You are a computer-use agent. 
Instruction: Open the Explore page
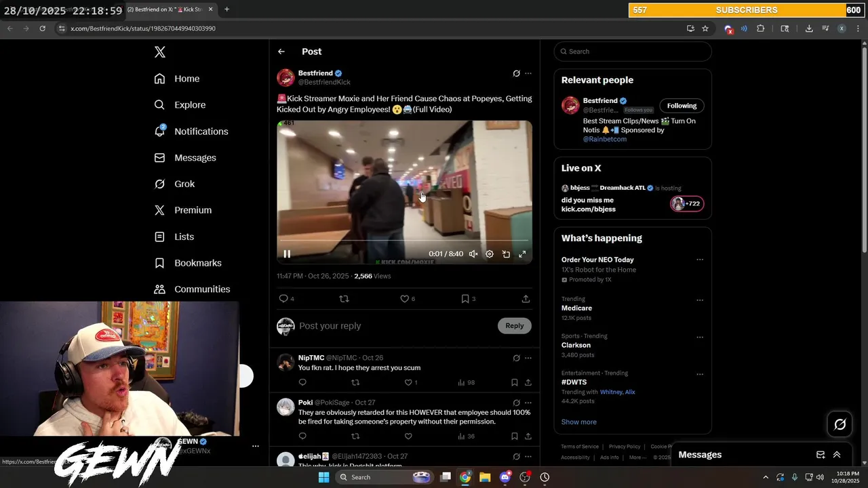(x=180, y=105)
